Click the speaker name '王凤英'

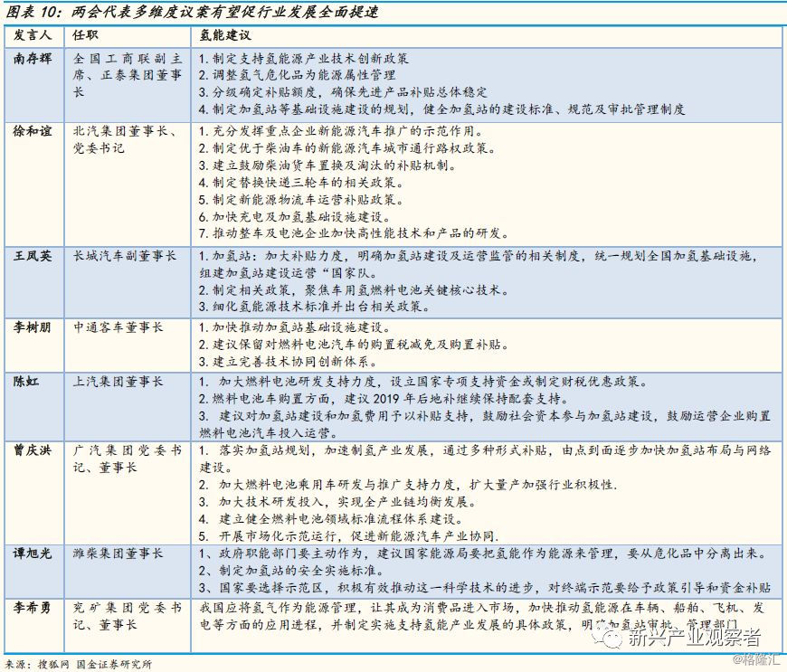[33, 256]
